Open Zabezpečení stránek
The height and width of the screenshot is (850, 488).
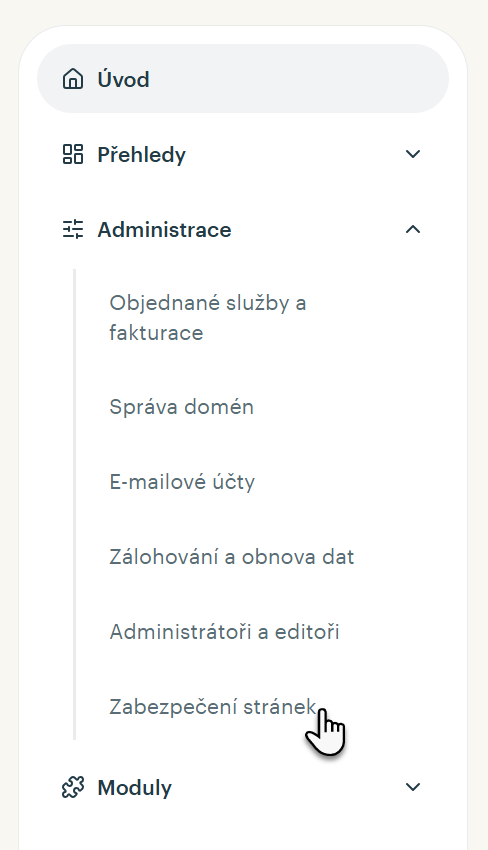click(x=213, y=707)
